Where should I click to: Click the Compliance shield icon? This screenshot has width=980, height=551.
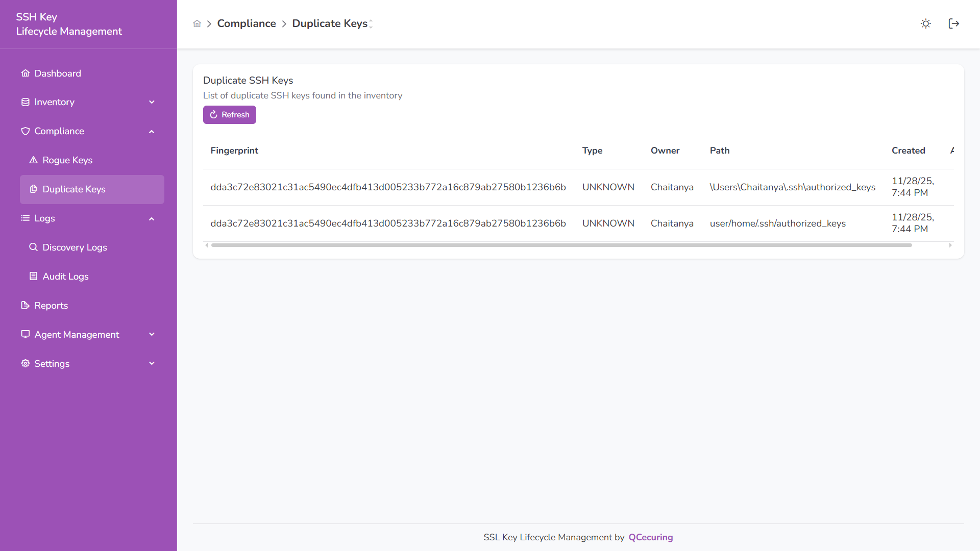click(25, 131)
